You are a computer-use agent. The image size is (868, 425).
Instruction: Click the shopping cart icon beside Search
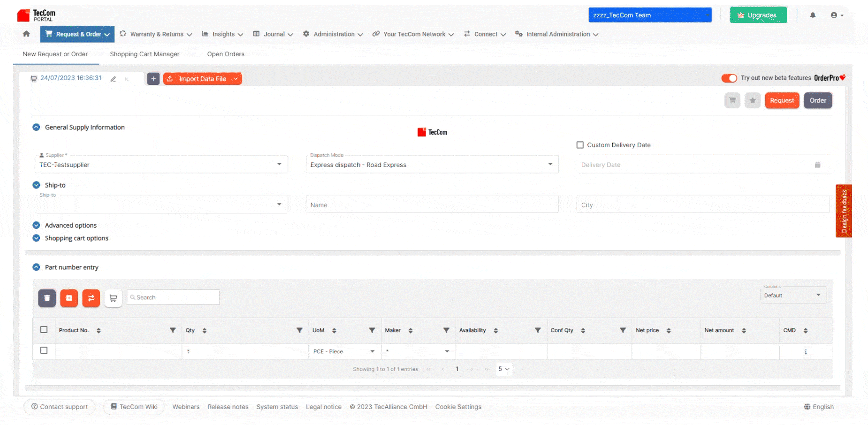113,298
